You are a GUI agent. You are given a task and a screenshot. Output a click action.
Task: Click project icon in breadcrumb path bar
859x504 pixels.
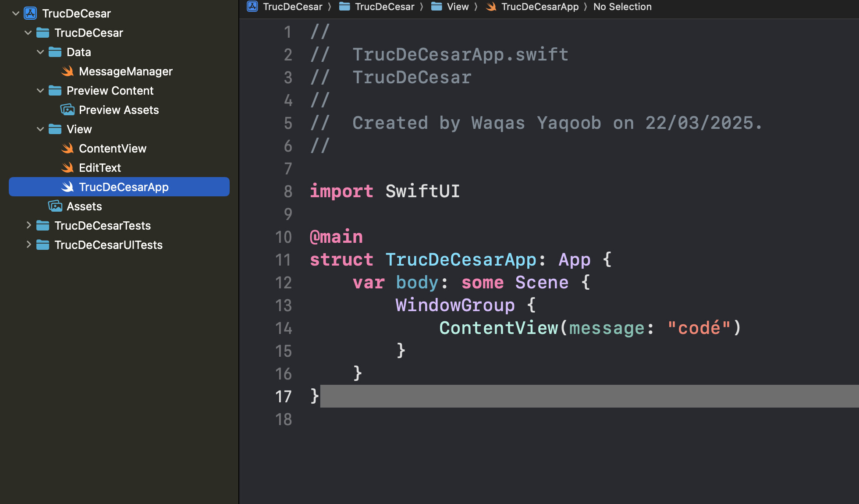(252, 7)
